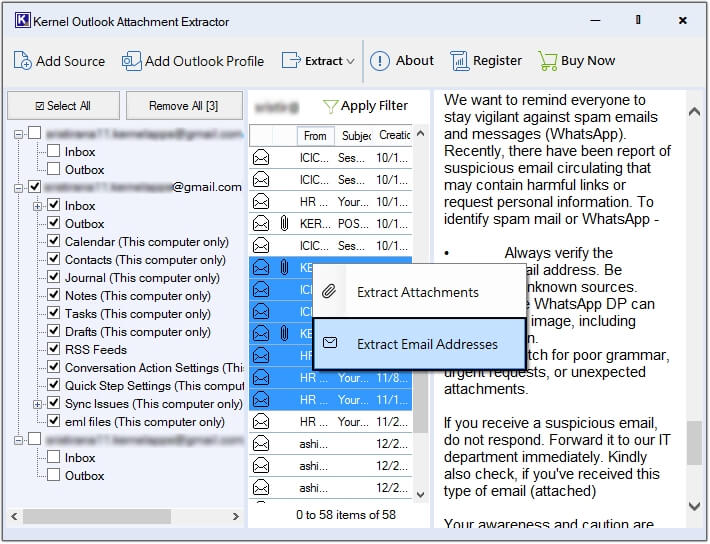Click the envelope icon beside Extract Email Addresses
The image size is (710, 544).
tap(330, 343)
